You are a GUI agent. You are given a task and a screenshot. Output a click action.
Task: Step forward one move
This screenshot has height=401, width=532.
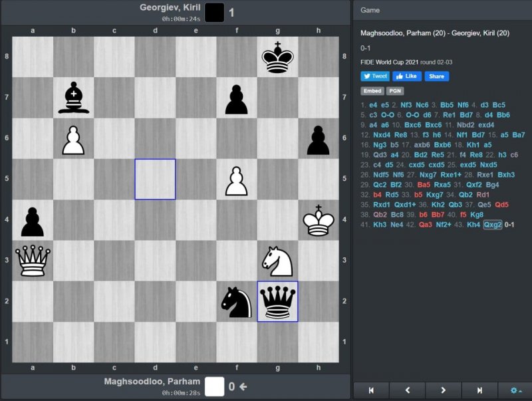pos(444,390)
